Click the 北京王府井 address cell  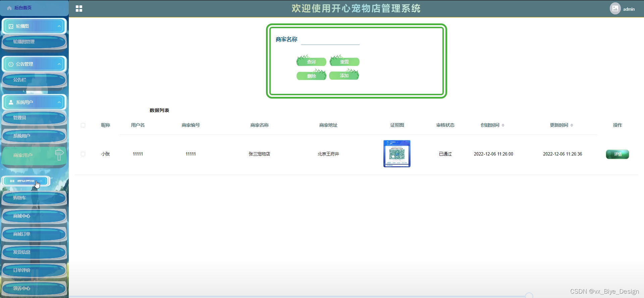pos(328,154)
